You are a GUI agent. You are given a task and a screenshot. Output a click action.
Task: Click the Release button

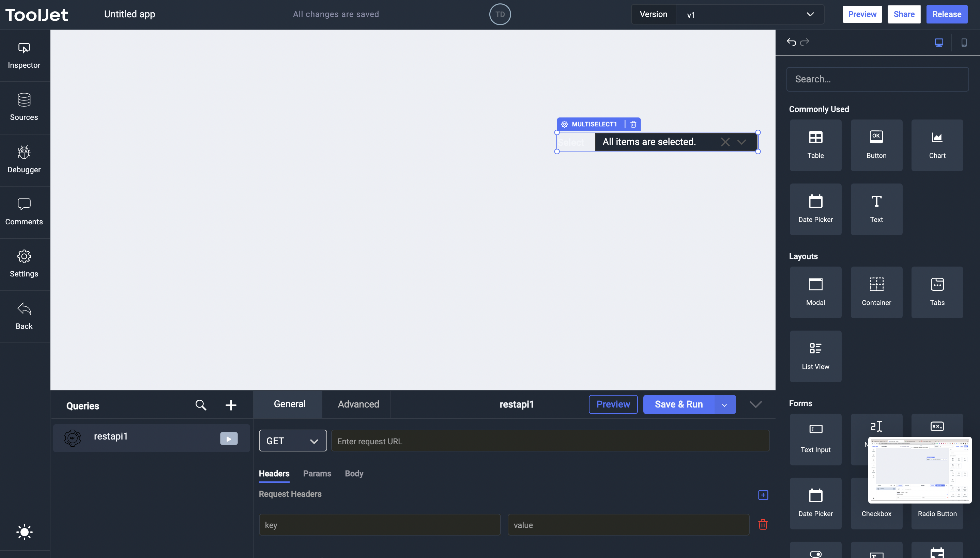(947, 15)
